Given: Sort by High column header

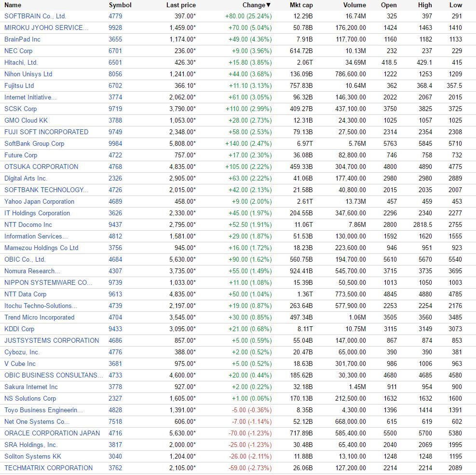Looking at the screenshot, I should (x=425, y=5).
